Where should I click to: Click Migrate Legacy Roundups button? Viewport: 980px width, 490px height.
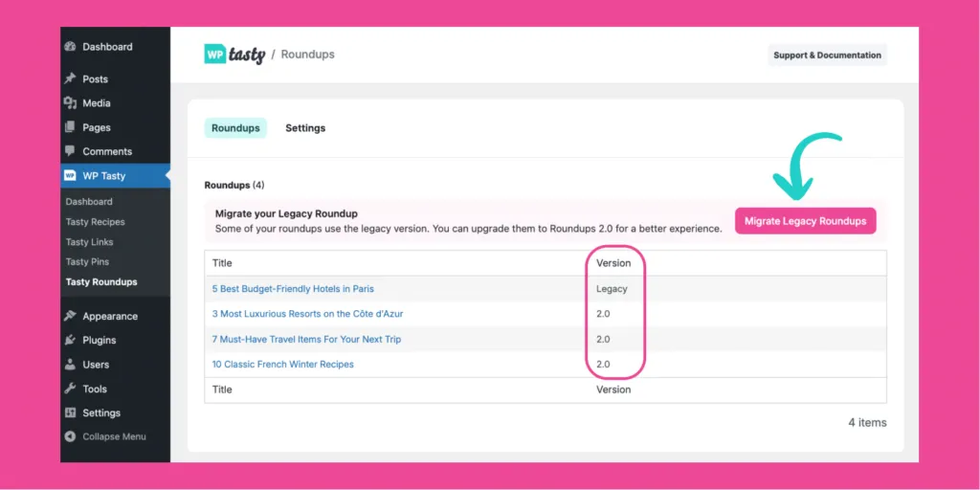[x=806, y=221]
